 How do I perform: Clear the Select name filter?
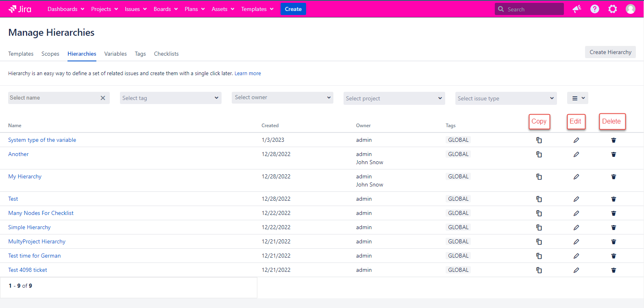point(103,98)
